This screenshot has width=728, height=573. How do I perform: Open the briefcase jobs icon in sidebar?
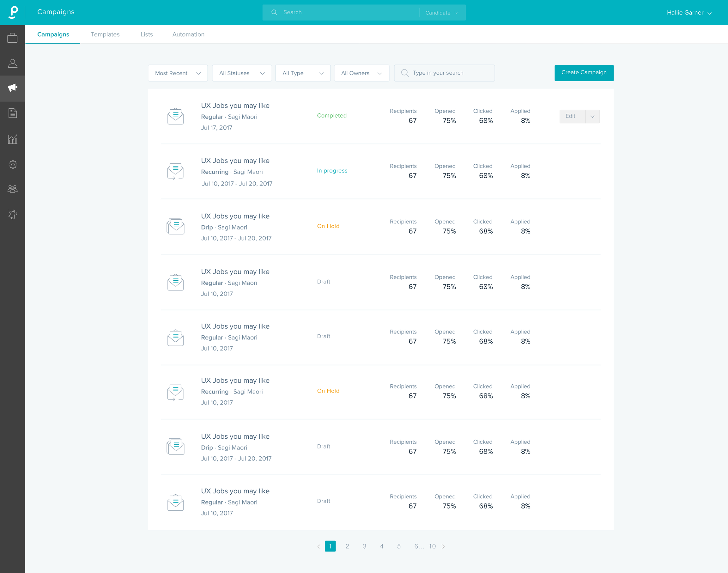click(12, 38)
